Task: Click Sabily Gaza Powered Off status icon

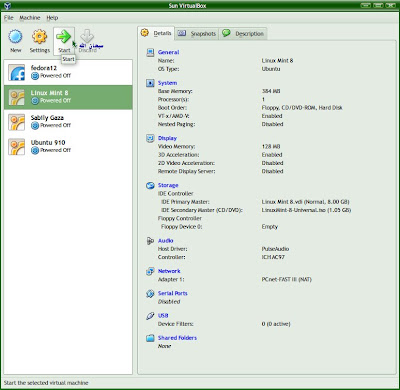Action: pos(35,126)
